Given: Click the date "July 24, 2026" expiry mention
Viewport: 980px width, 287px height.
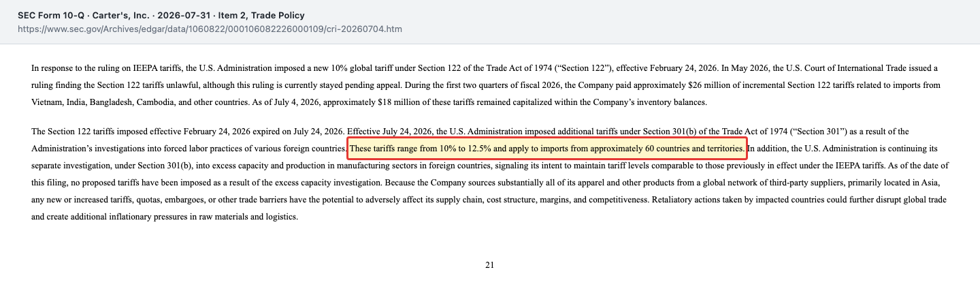Looking at the screenshot, I should [318, 131].
